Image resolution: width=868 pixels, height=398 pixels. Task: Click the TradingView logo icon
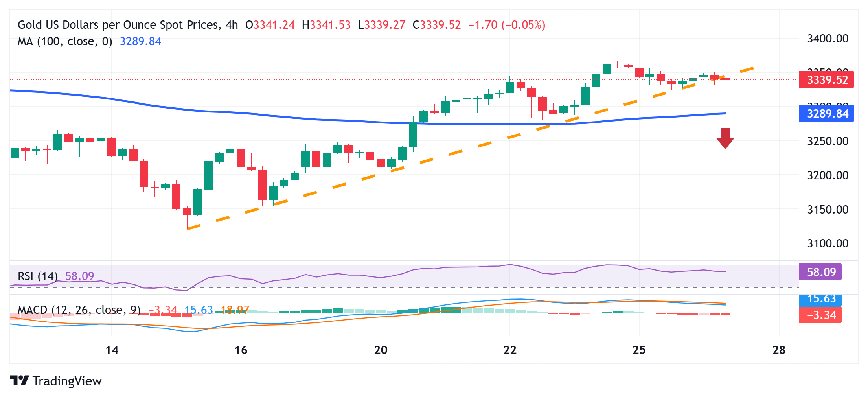(19, 380)
